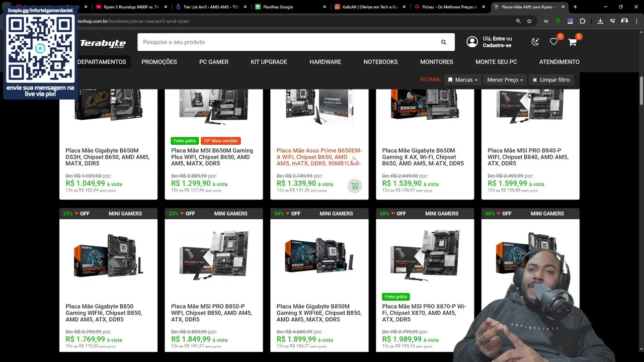Viewport: 644px width, 362px height.
Task: Open the VD browser extension
Action: click(546, 21)
